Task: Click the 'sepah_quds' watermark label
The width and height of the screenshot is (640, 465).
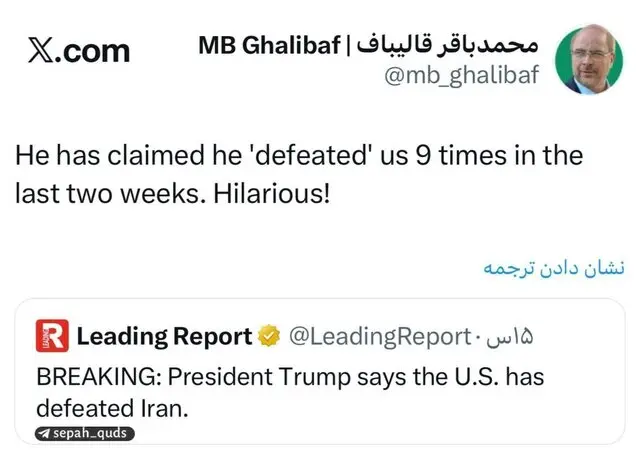Action: [91, 433]
